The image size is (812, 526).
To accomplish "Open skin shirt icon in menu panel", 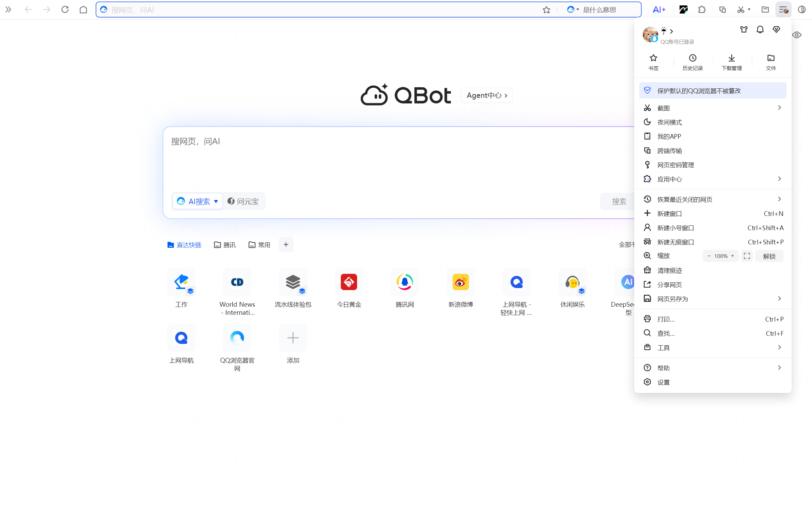I will [x=744, y=30].
